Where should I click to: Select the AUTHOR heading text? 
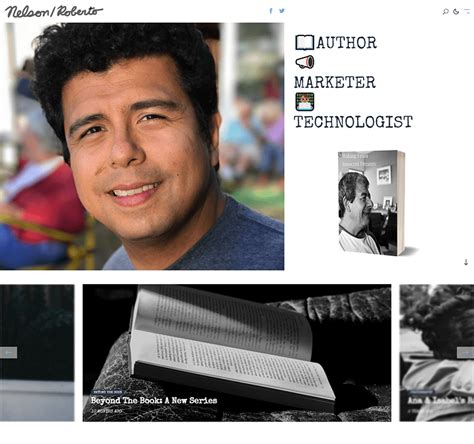point(347,43)
